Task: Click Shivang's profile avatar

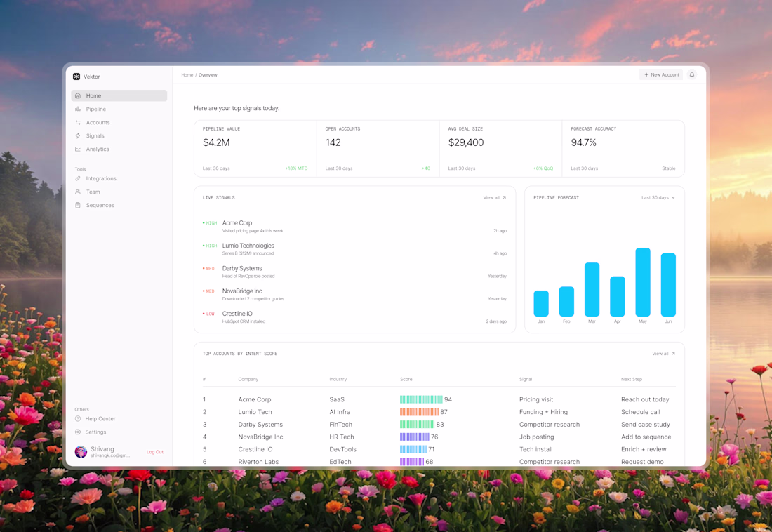Action: [81, 452]
